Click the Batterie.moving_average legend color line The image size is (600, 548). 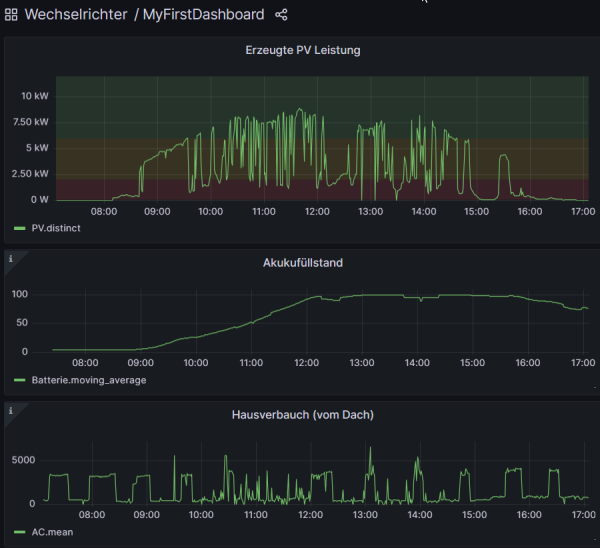pos(19,380)
